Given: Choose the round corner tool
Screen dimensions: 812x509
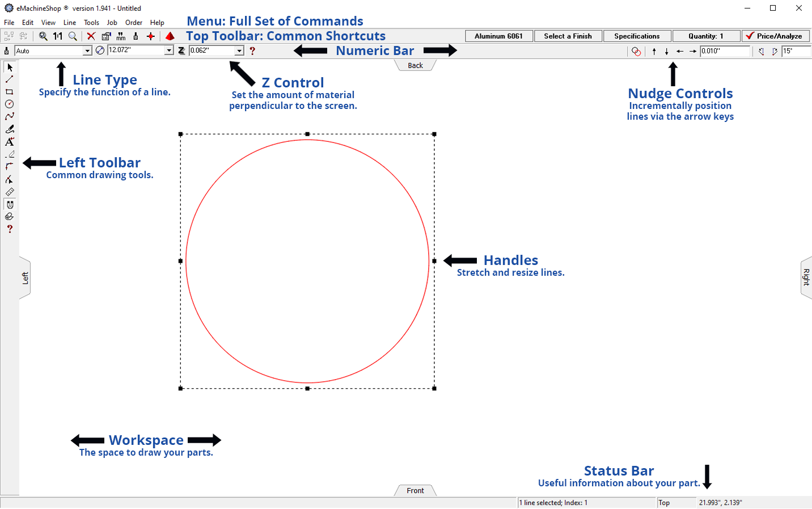Looking at the screenshot, I should pyautogui.click(x=10, y=167).
